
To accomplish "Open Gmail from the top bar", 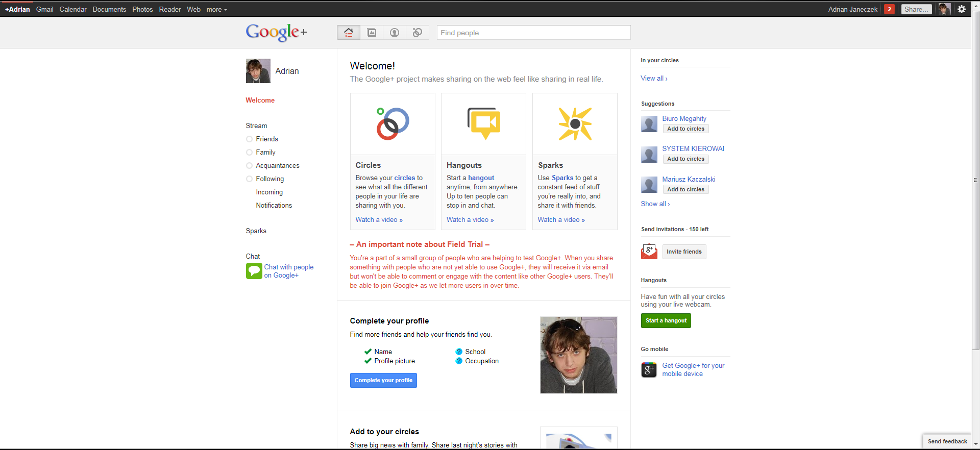I will tap(45, 9).
